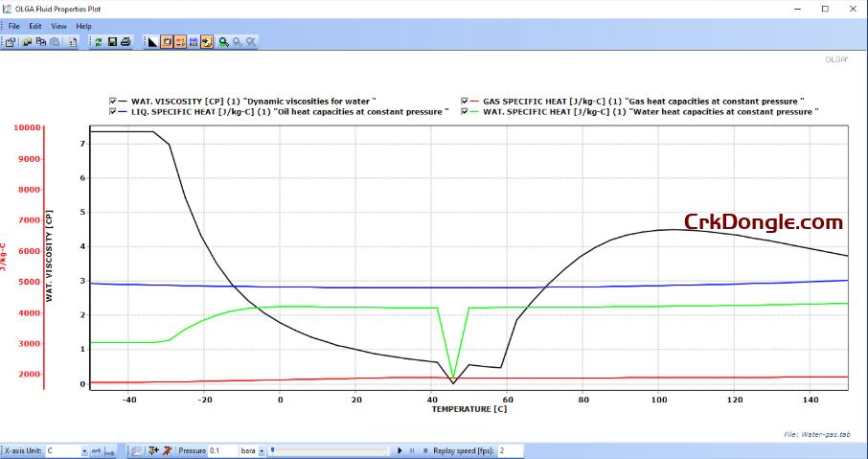The height and width of the screenshot is (459, 868).
Task: Click the open file folder icon
Action: click(27, 42)
